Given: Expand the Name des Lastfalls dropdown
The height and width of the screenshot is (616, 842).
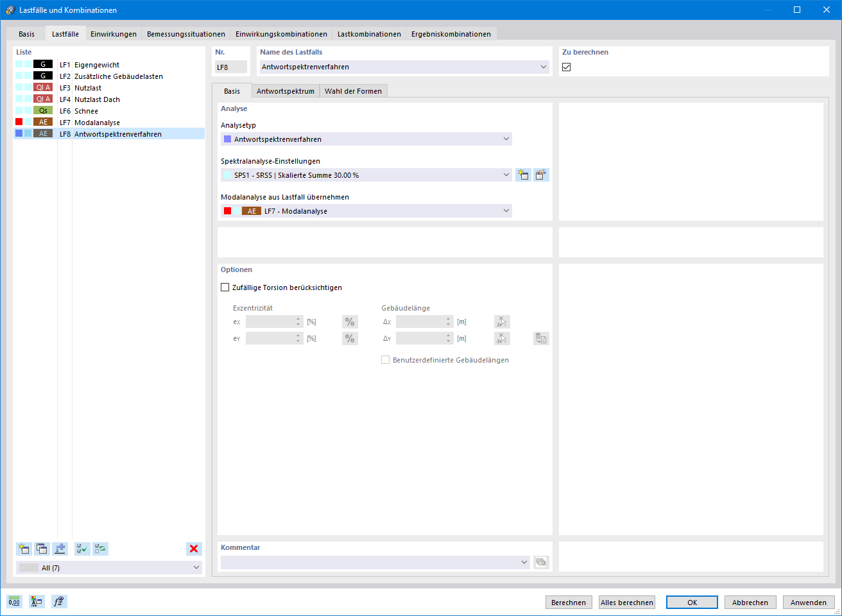Looking at the screenshot, I should 543,67.
